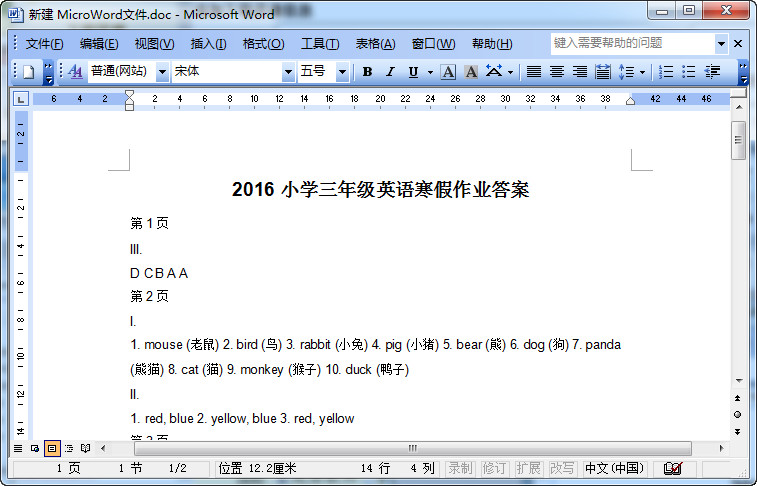Screen dimensions: 757x486
Task: Apply character shading button
Action: coord(471,72)
